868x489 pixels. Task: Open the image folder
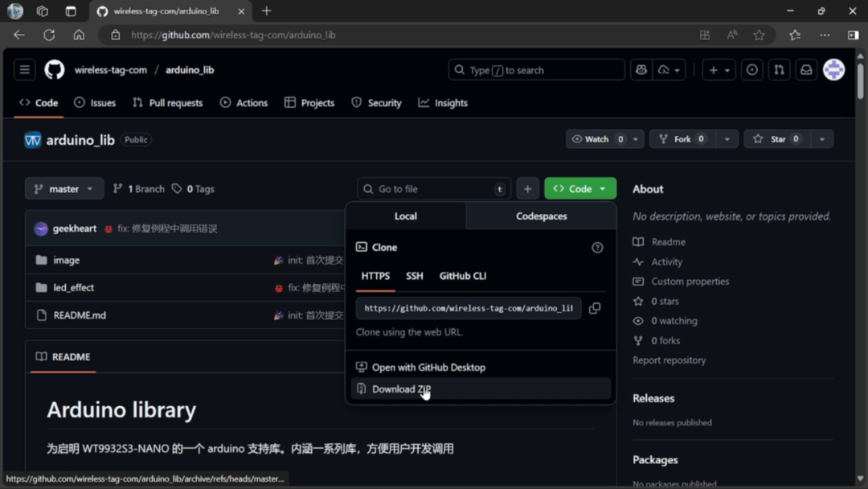tap(67, 261)
